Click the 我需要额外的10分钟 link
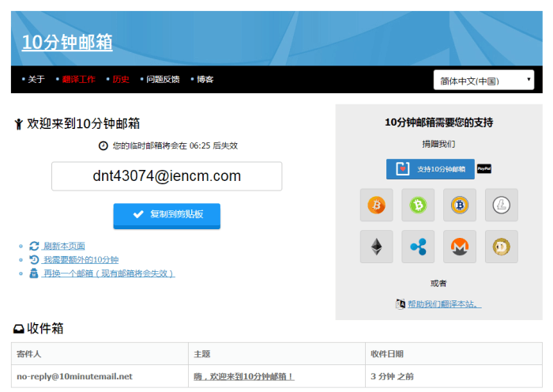The height and width of the screenshot is (392, 553). tap(81, 260)
